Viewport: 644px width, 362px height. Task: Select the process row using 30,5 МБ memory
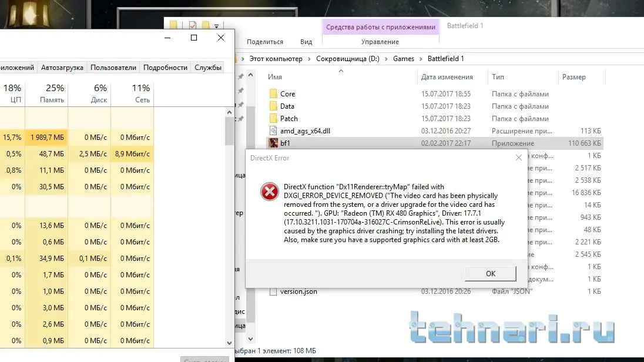click(x=77, y=186)
